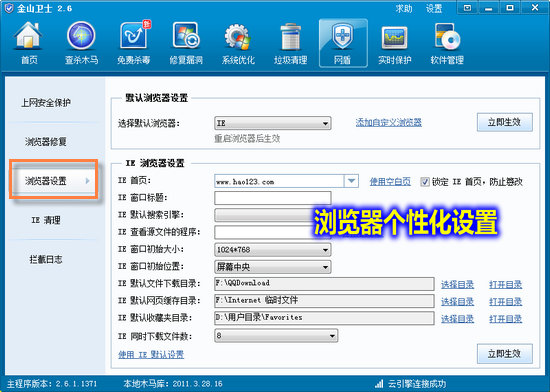Expand IE 窗口初始位置 屏幕中央 dropdown
This screenshot has height=392, width=550.
pyautogui.click(x=273, y=267)
